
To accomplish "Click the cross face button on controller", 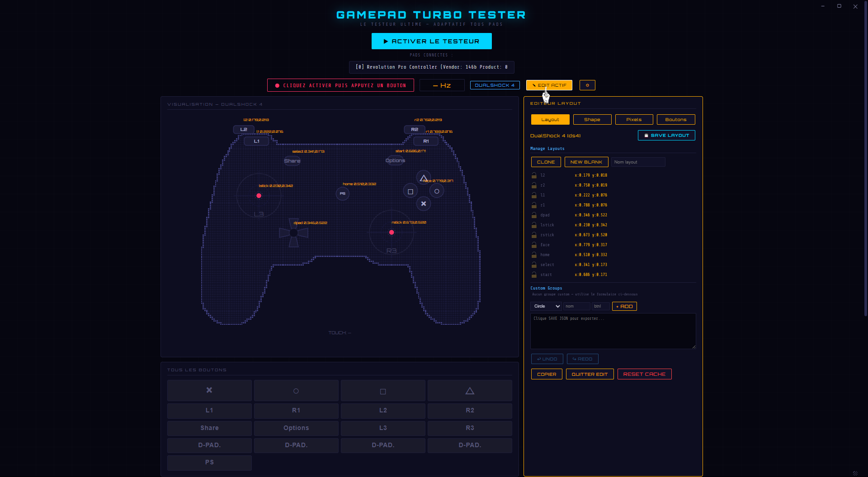I will (424, 204).
